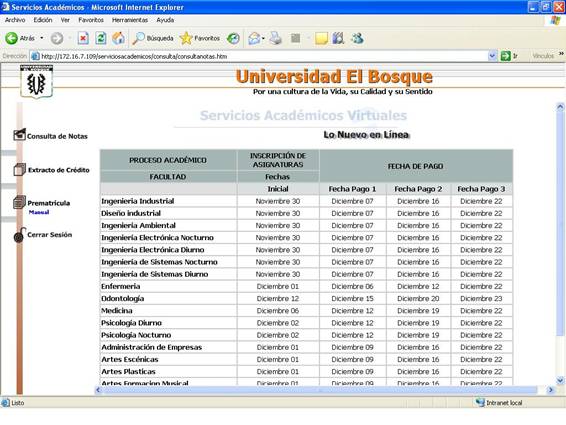
Task: Refresh the page with green arrows icon
Action: click(x=101, y=38)
